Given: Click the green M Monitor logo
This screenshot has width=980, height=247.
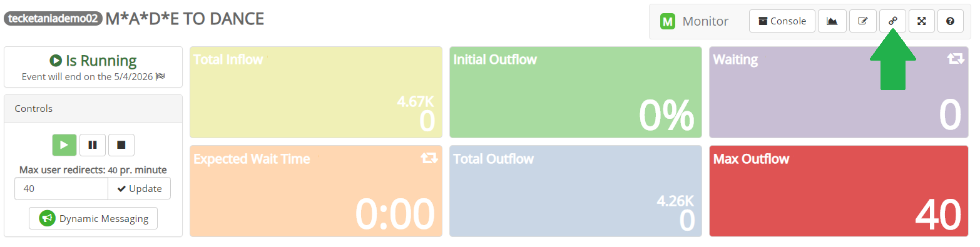Looking at the screenshot, I should coord(668,21).
